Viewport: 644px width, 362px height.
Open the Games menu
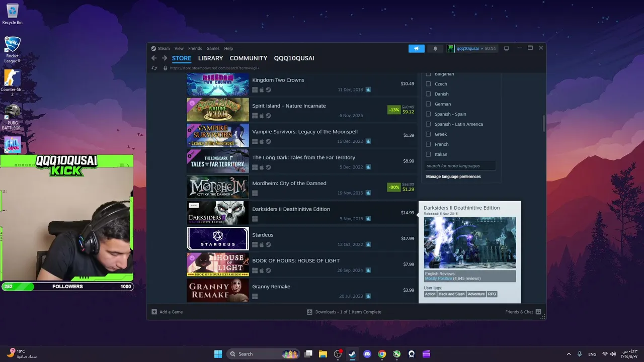[213, 48]
